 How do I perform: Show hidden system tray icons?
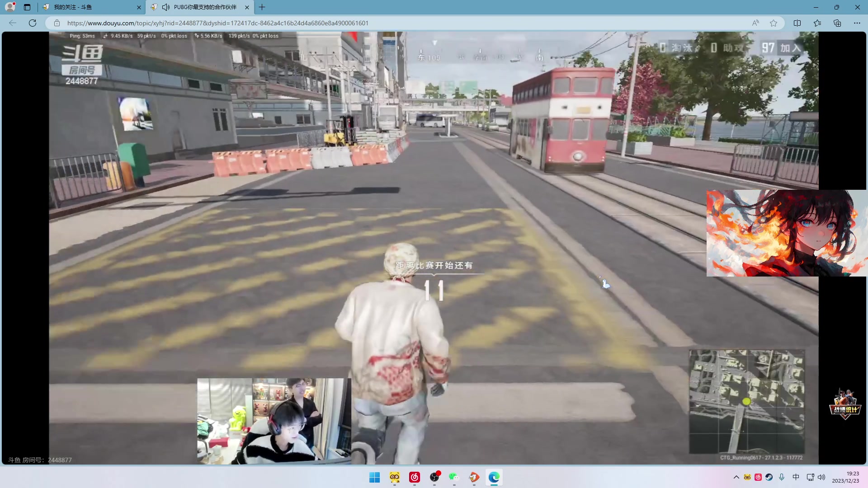[736, 477]
